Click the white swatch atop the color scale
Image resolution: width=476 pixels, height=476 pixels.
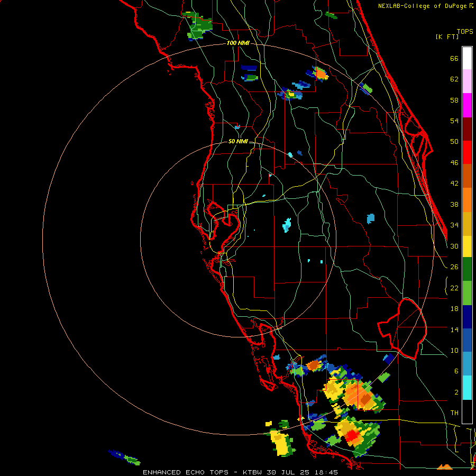467,58
